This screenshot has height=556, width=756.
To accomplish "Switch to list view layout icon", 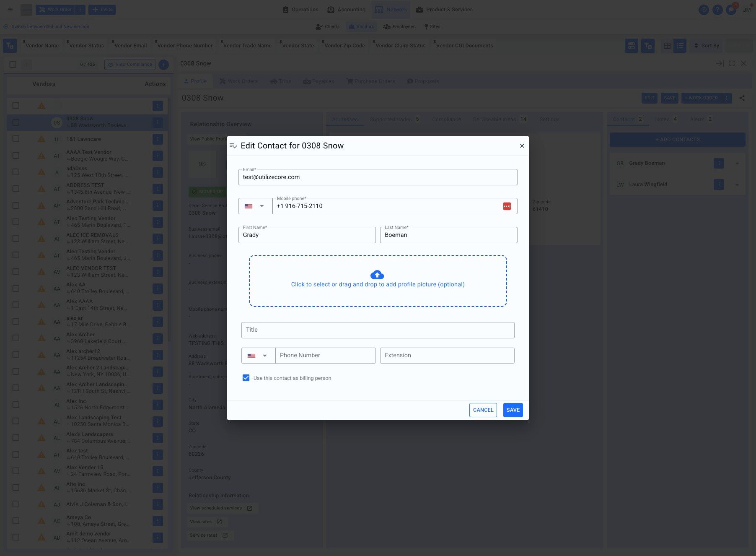I will tap(680, 46).
